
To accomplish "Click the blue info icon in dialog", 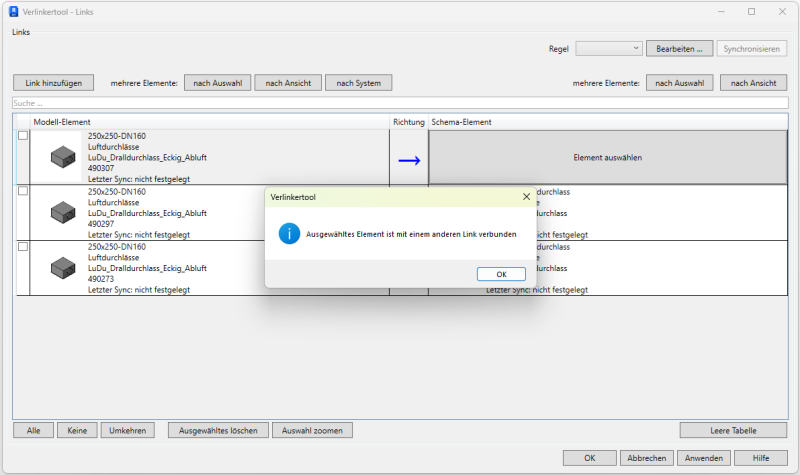I will coord(288,235).
